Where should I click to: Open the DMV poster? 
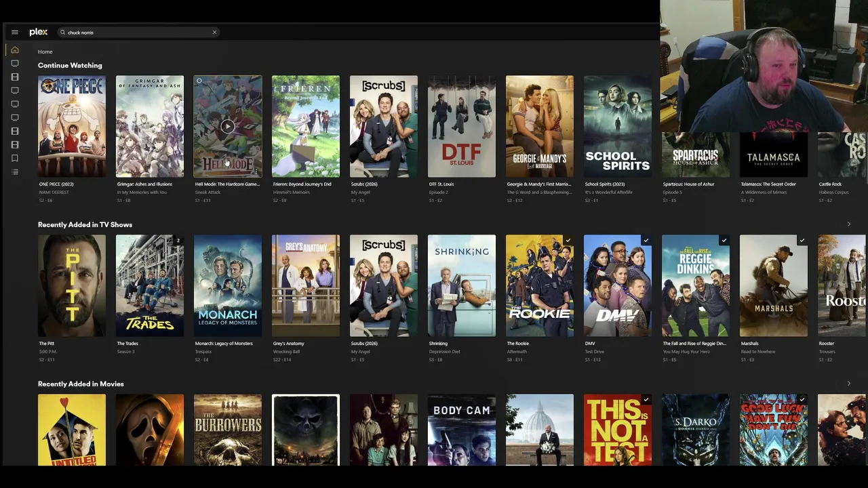pos(618,285)
